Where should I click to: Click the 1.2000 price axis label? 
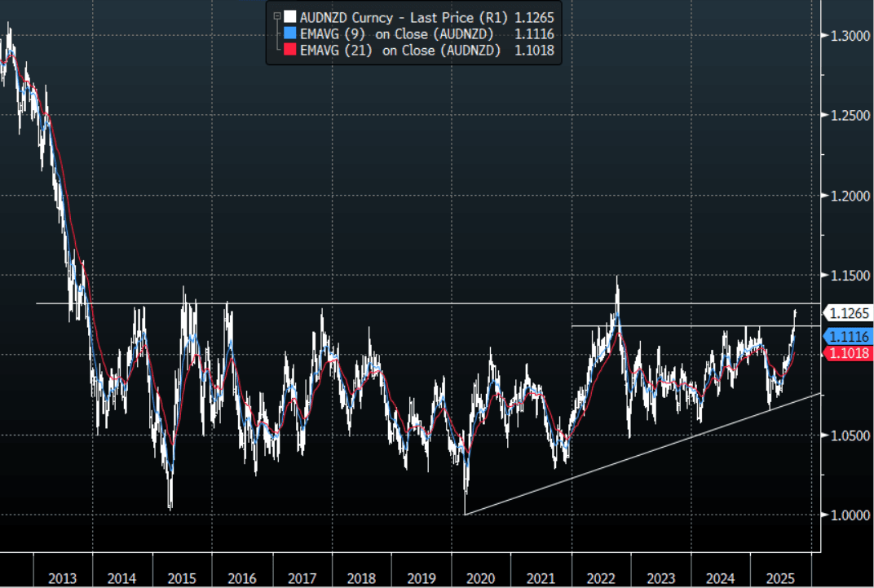(850, 196)
